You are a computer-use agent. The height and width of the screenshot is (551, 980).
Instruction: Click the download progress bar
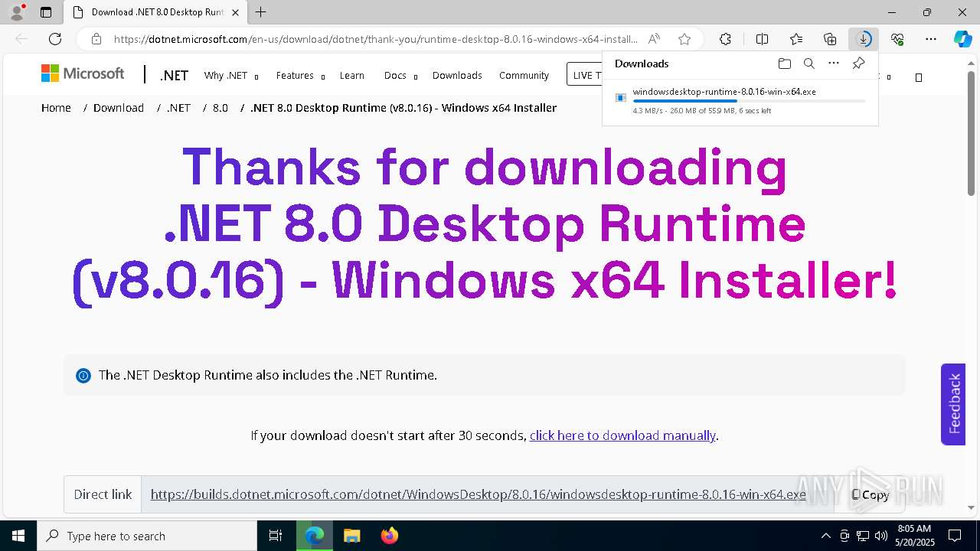pos(749,101)
